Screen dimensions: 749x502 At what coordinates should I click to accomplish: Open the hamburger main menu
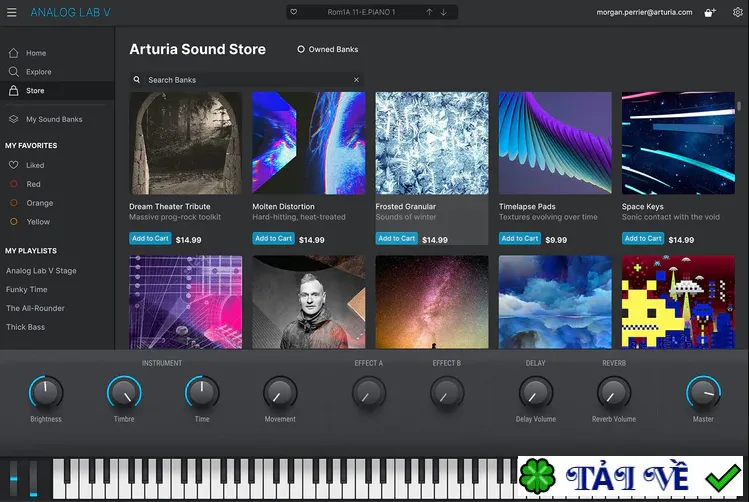[11, 12]
